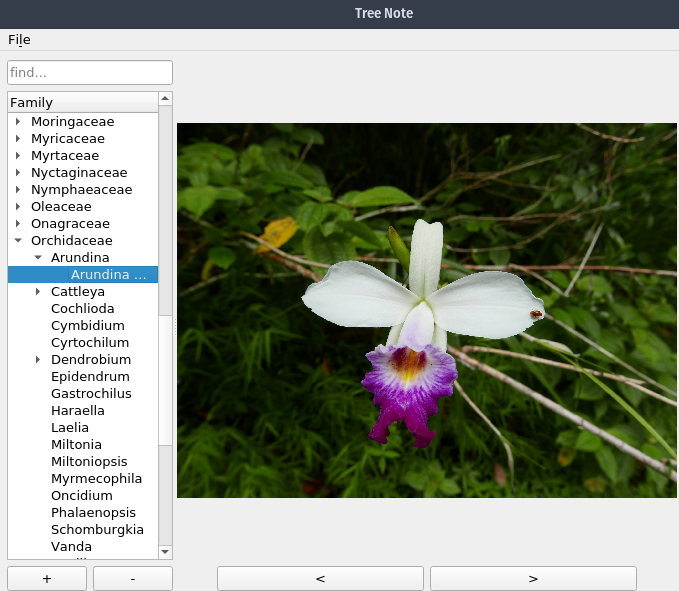Screen dimensions: 679x591
Task: Go to previous image with < button
Action: coord(320,578)
